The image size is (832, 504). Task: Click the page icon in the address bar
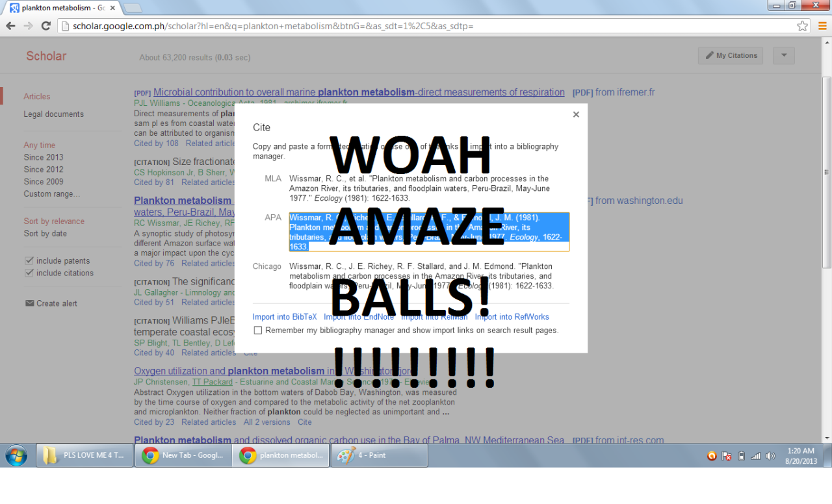[64, 26]
